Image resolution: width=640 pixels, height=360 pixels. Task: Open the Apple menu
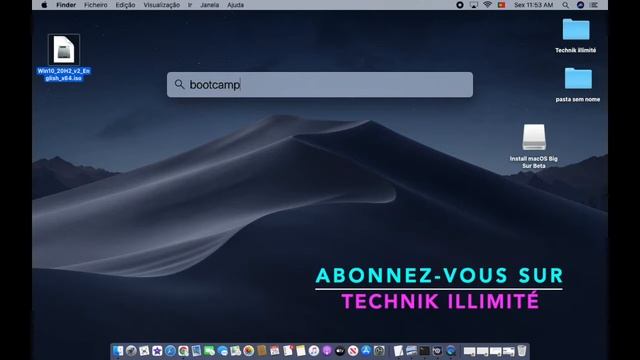(x=44, y=5)
